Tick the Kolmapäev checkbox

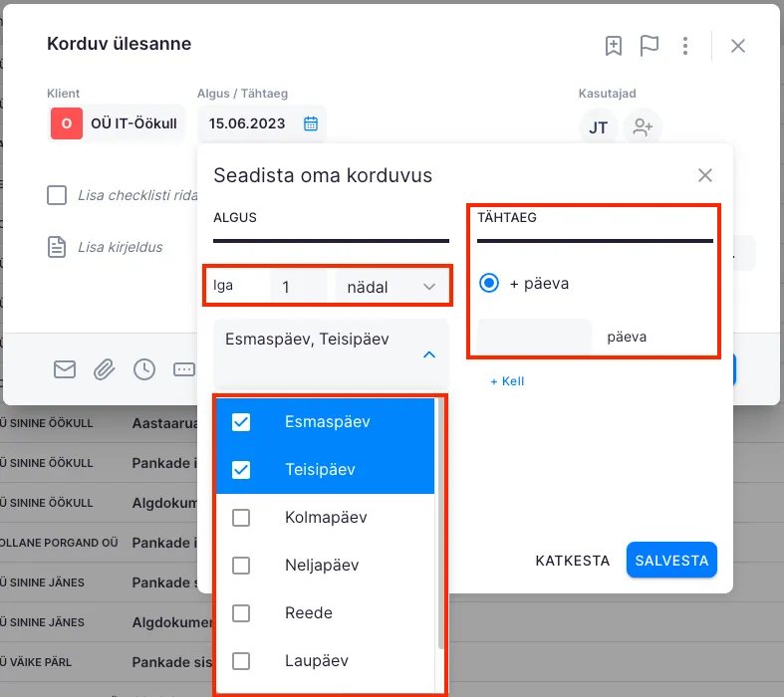[241, 518]
